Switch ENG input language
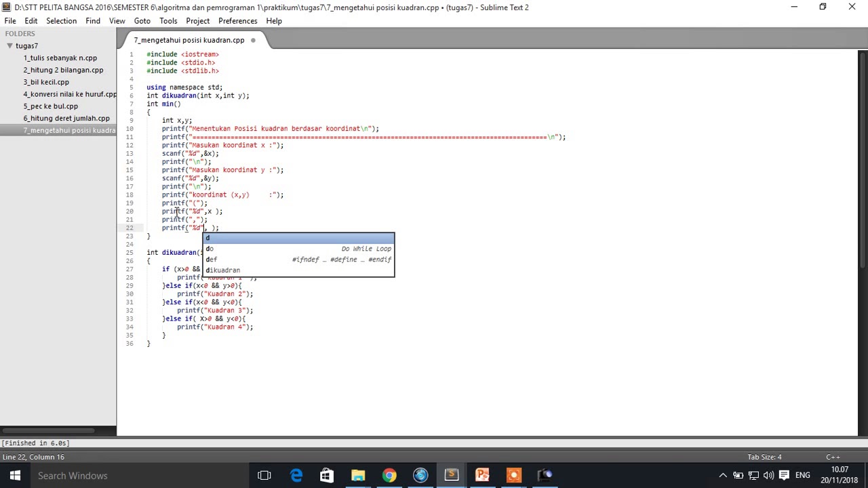 click(x=803, y=476)
